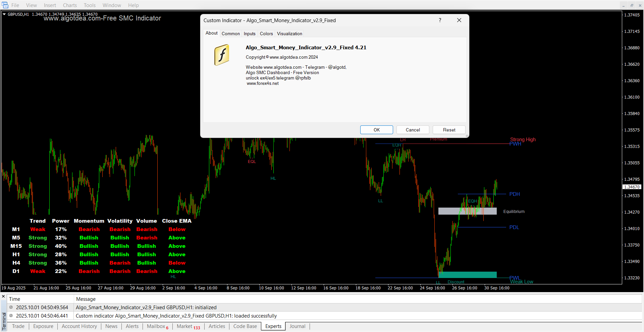The width and height of the screenshot is (644, 332).
Task: Switch to the Inputs tab
Action: pos(249,34)
